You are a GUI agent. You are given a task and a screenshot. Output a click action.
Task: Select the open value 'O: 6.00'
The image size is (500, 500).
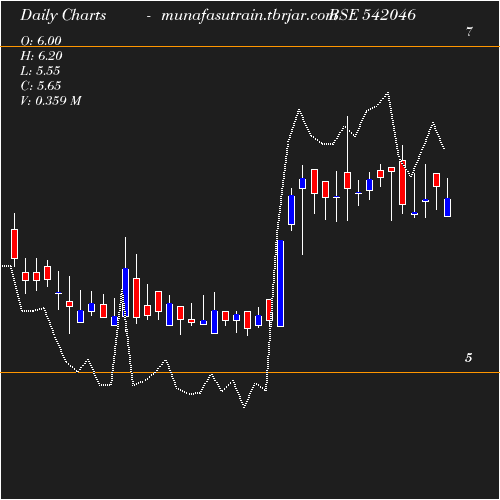[41, 41]
